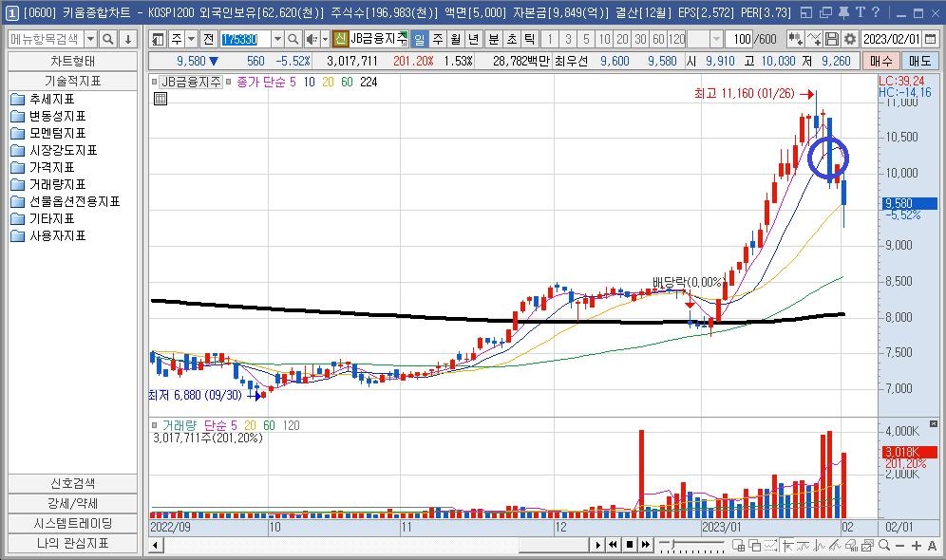Click the '신' credit badge icon
946x560 pixels.
(340, 39)
